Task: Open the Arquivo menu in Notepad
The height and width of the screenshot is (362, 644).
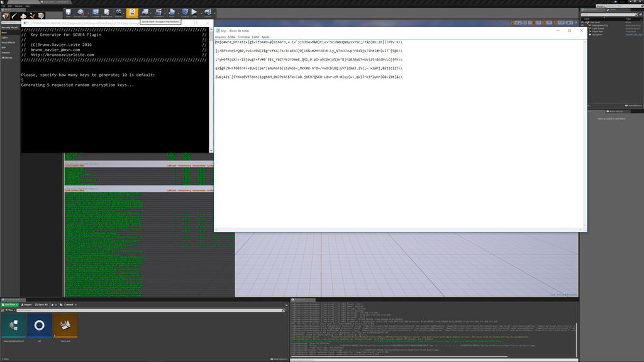Action: coord(220,37)
